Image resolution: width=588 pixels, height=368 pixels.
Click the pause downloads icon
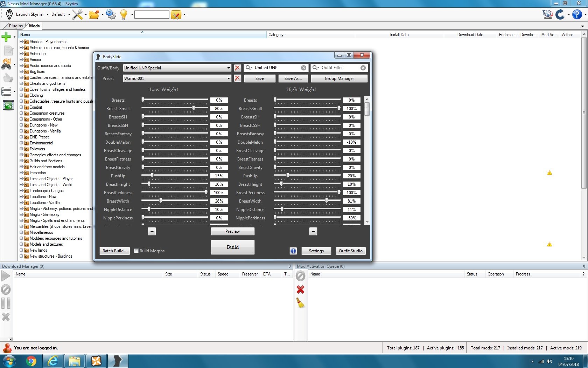click(6, 303)
